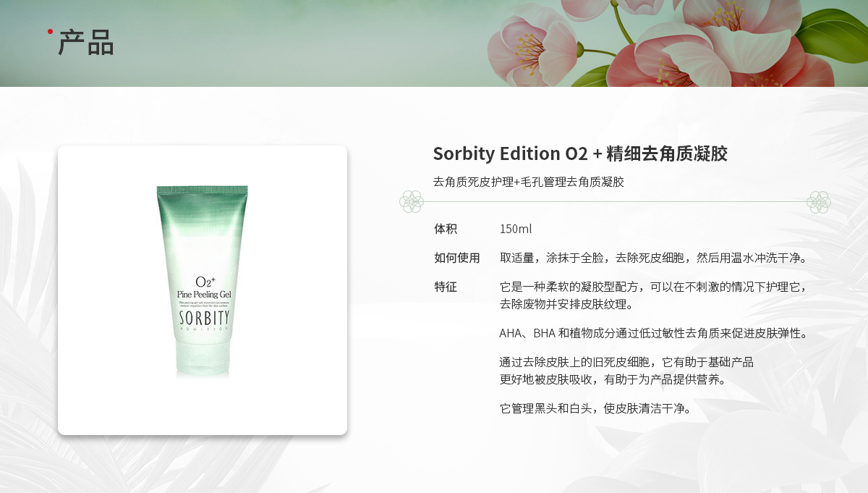
Task: Click the left floral ornament on divider line
Action: (x=412, y=201)
